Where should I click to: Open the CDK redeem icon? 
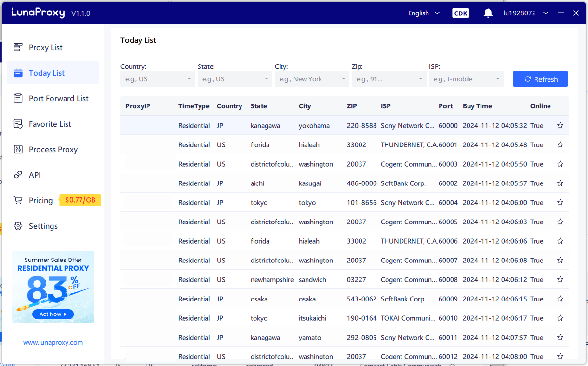coord(460,13)
